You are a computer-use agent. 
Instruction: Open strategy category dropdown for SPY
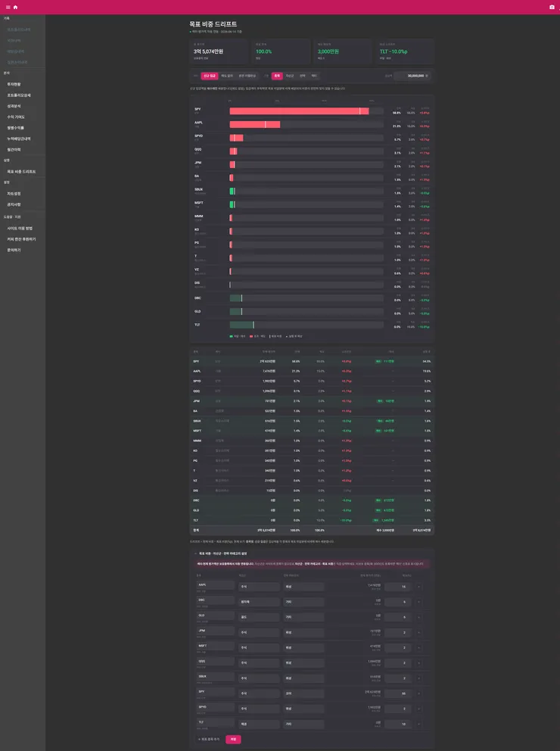click(303, 693)
